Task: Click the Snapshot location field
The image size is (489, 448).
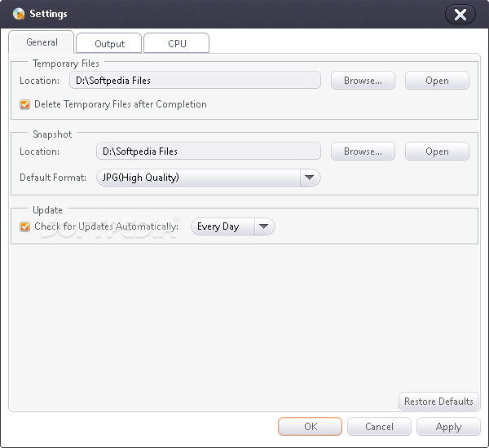Action: [x=208, y=152]
